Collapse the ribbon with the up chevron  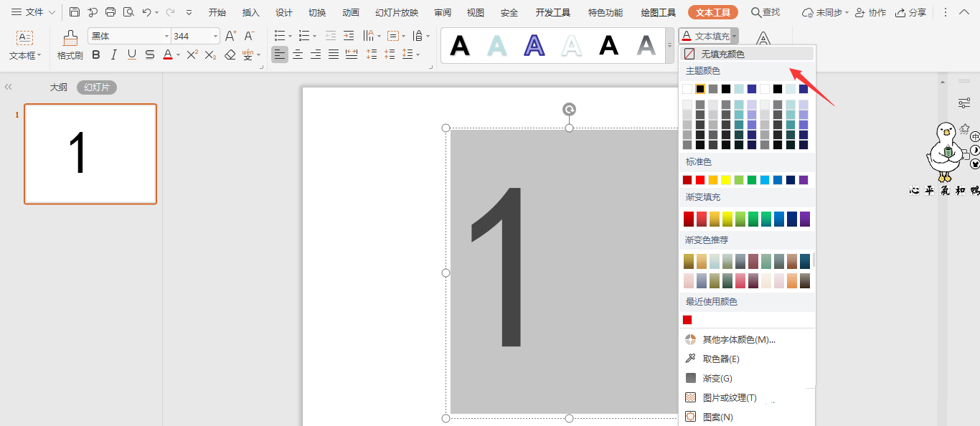[x=964, y=12]
